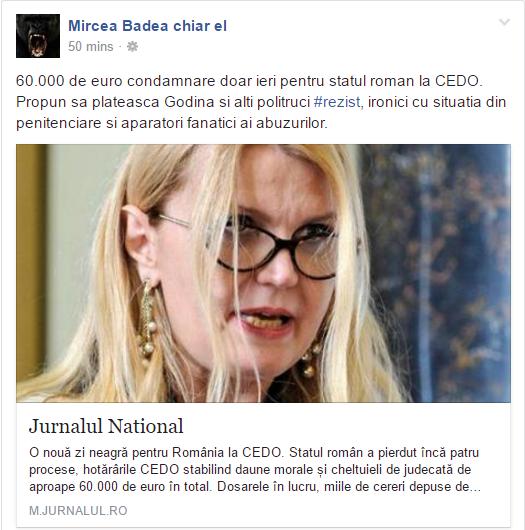Click the word CEDO in post text
This screenshot has width=525, height=530.
(x=457, y=81)
